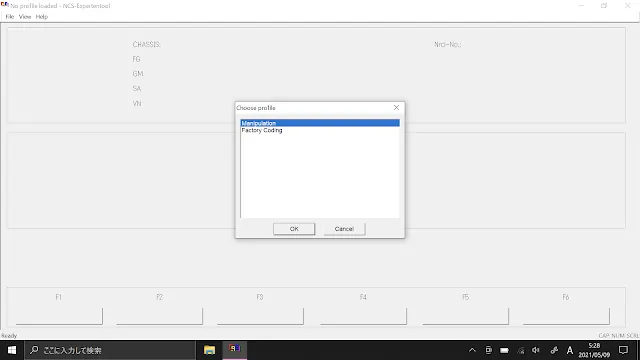Screen dimensions: 640x360
Task: Open the File menu
Action: point(10,17)
